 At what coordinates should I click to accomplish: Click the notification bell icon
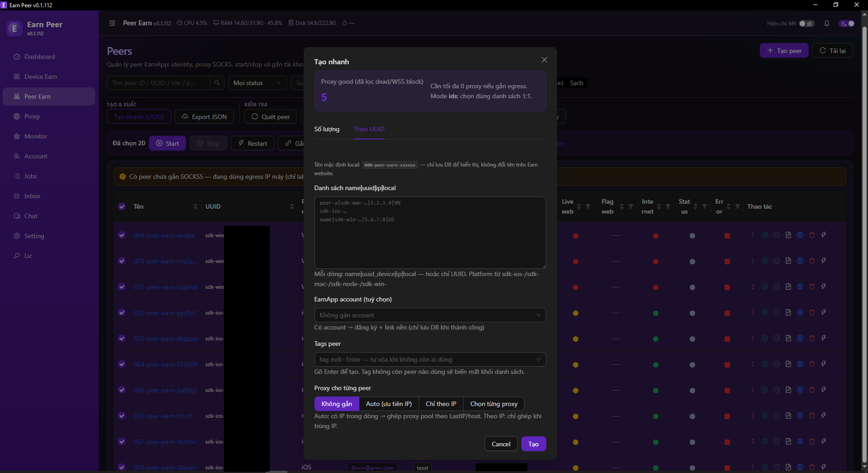[x=827, y=24]
